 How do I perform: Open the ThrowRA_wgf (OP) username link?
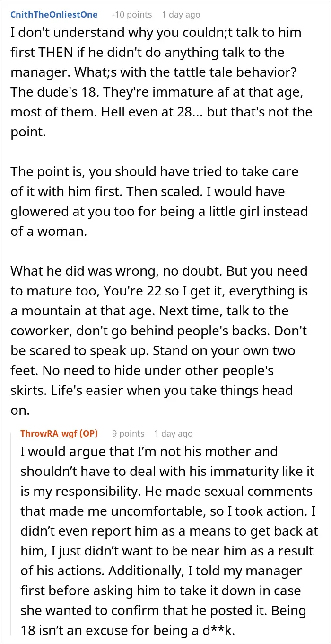[x=60, y=433]
